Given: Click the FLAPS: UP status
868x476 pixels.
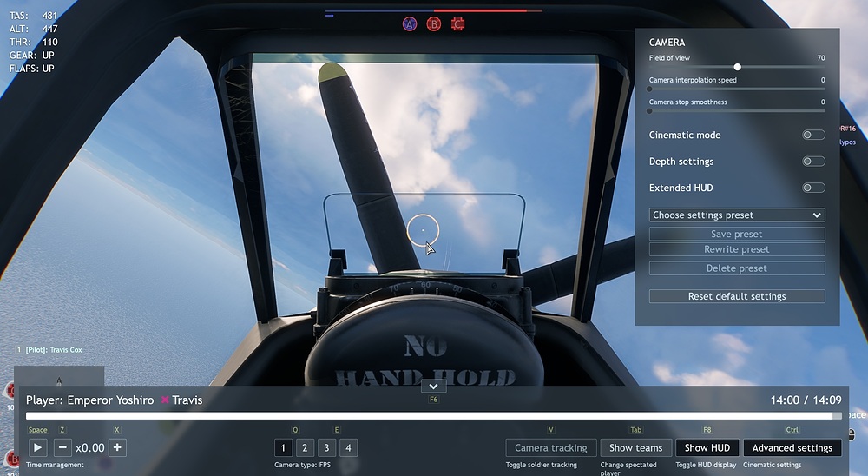Looking at the screenshot, I should pyautogui.click(x=31, y=69).
